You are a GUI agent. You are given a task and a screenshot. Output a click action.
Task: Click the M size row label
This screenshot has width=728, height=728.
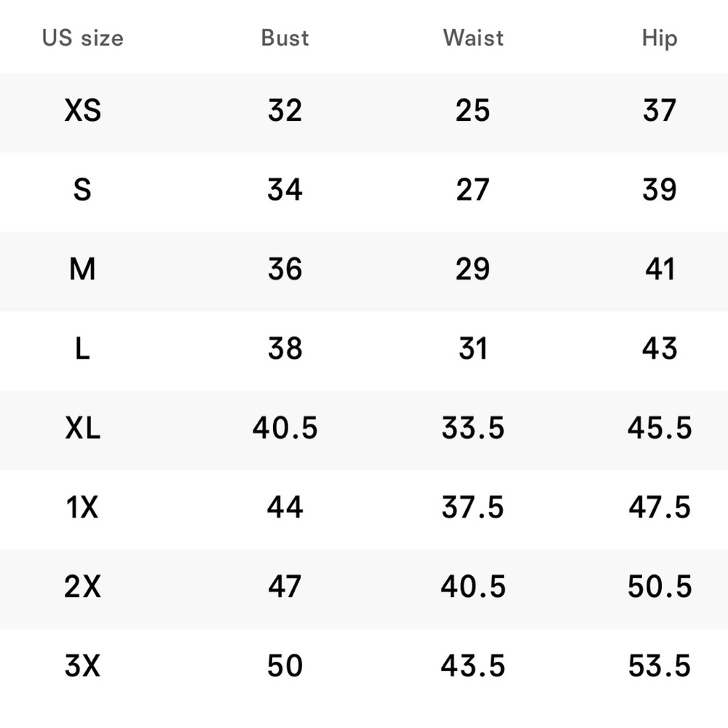pos(83,269)
